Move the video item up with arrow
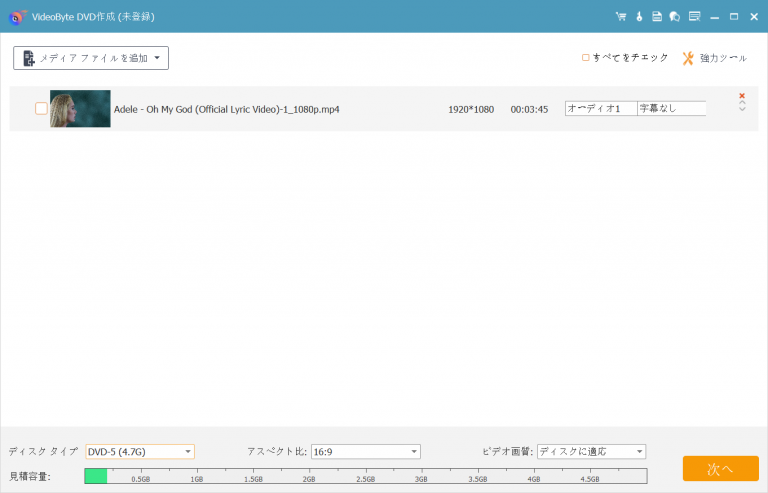 pos(742,103)
